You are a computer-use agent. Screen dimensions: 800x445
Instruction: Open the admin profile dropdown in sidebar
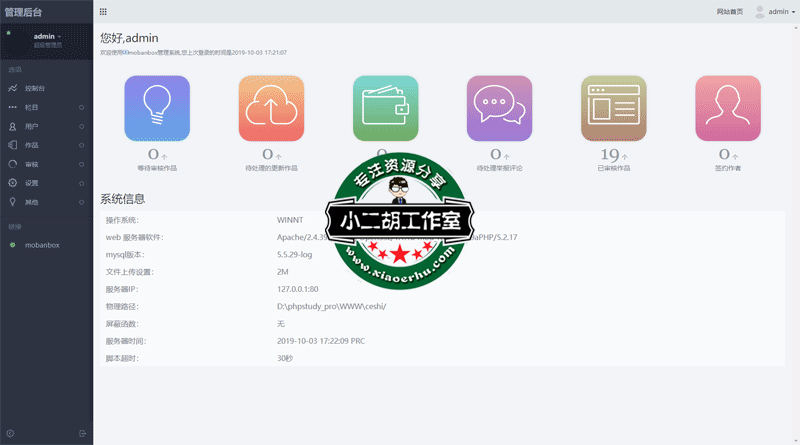click(x=47, y=37)
